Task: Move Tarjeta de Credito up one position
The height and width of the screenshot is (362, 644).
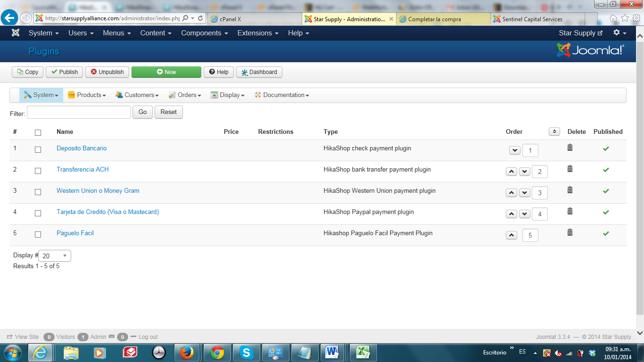Action: pyautogui.click(x=512, y=214)
